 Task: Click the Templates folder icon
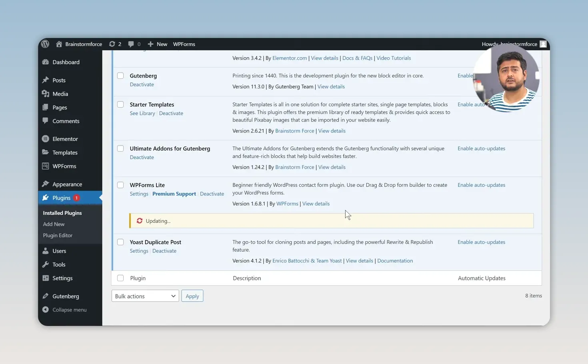46,152
